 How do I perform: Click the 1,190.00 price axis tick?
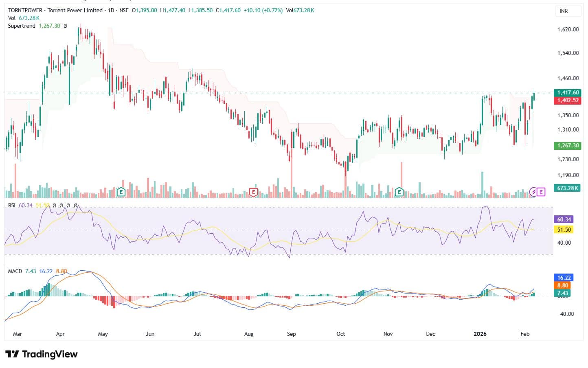pyautogui.click(x=568, y=175)
